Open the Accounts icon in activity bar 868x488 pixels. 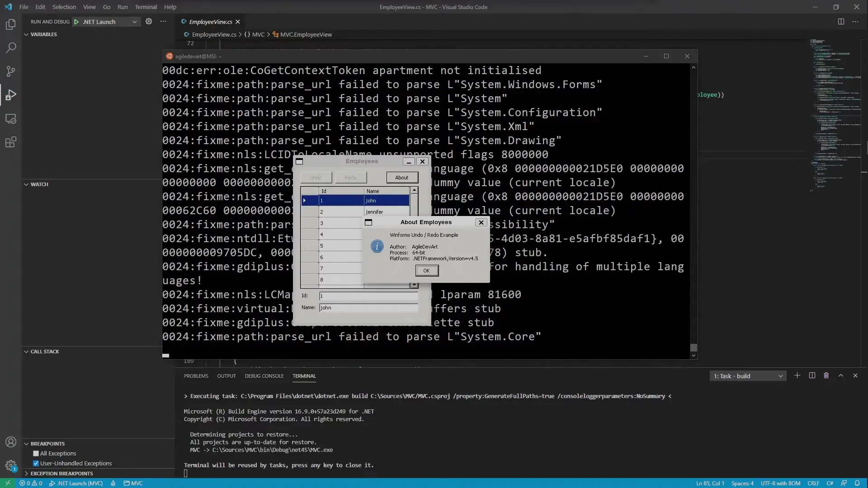[x=11, y=442]
